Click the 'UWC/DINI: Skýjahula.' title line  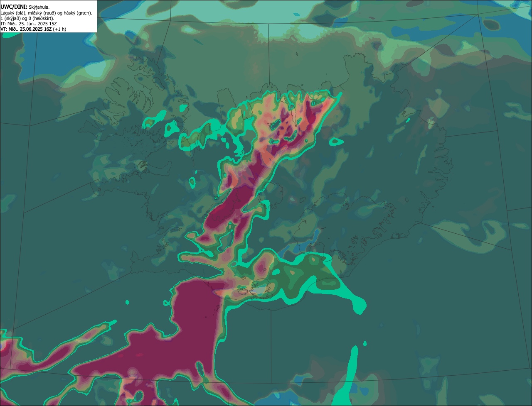click(25, 7)
